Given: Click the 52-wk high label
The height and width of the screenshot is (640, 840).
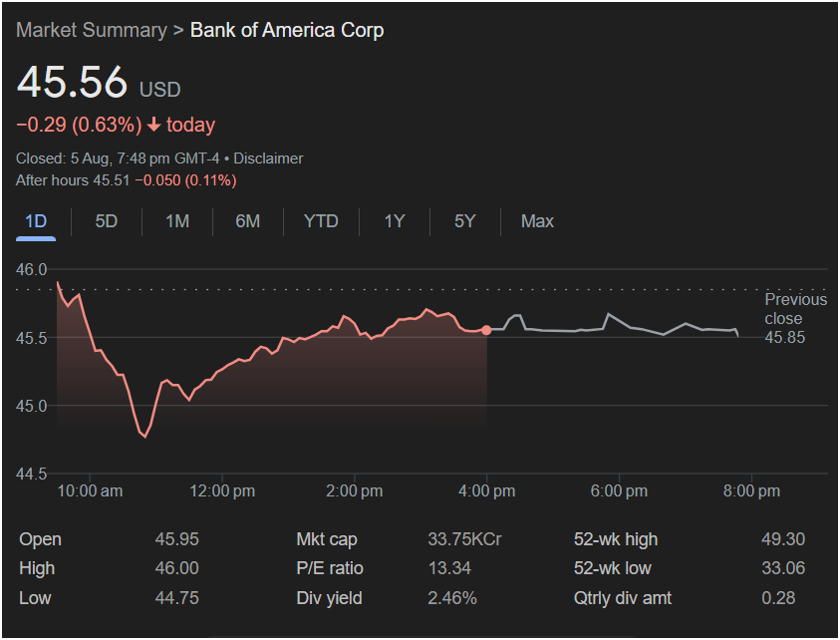Looking at the screenshot, I should click(x=616, y=539).
